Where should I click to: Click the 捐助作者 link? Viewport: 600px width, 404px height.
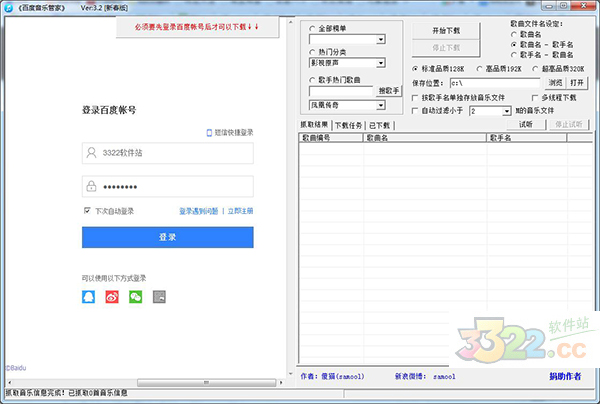pyautogui.click(x=565, y=376)
